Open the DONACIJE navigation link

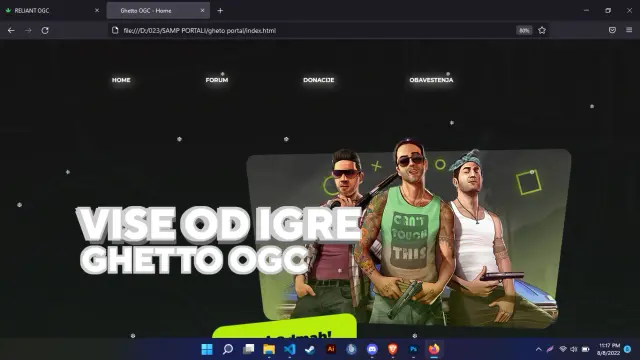319,80
